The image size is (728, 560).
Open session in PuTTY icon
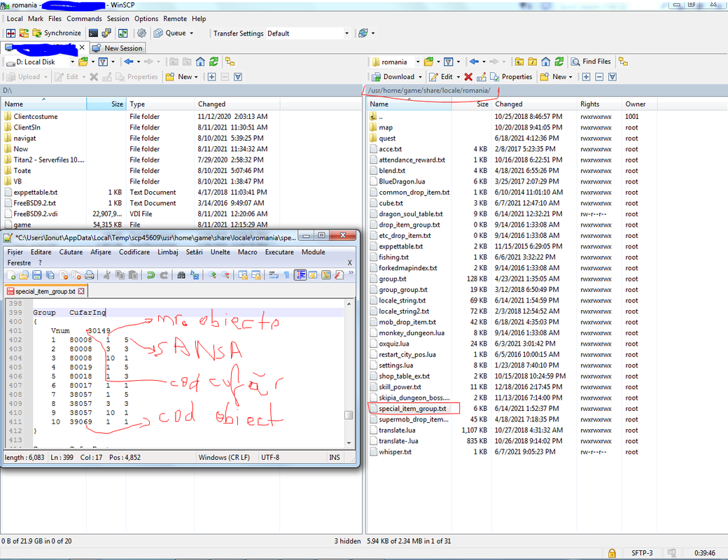(x=107, y=33)
